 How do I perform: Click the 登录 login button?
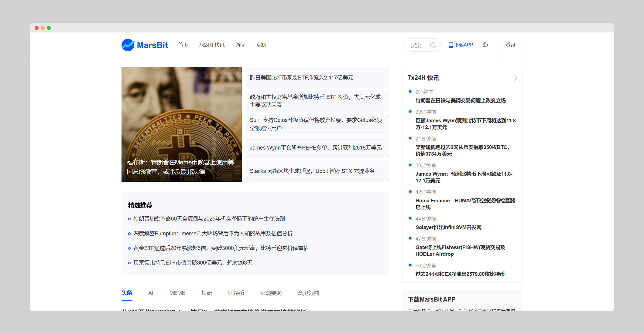tap(510, 45)
